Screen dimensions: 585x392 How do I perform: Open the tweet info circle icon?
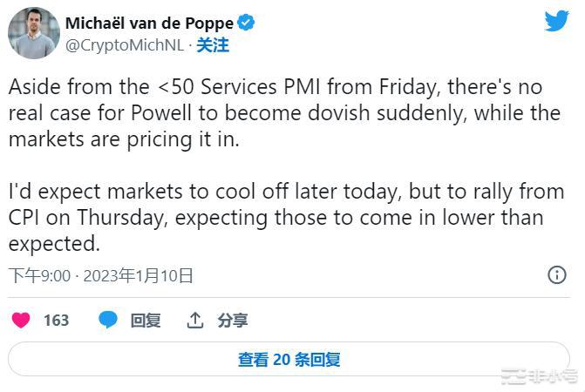click(556, 275)
